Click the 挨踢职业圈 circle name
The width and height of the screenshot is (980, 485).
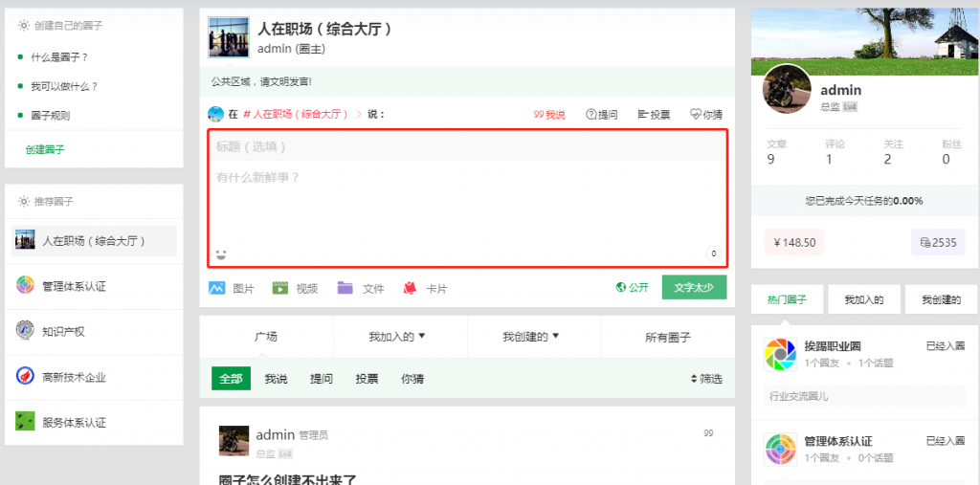(x=834, y=346)
